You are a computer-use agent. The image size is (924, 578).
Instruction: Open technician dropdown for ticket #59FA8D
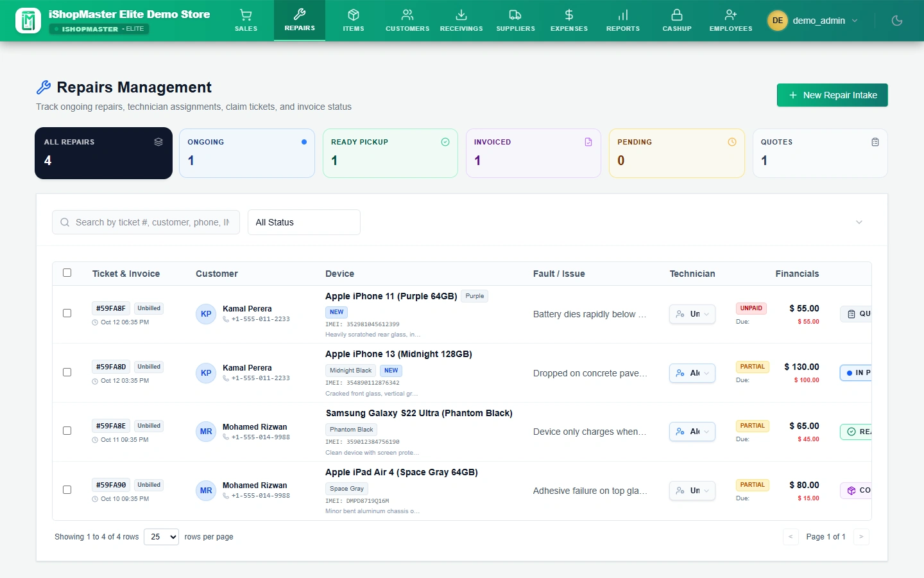click(692, 373)
